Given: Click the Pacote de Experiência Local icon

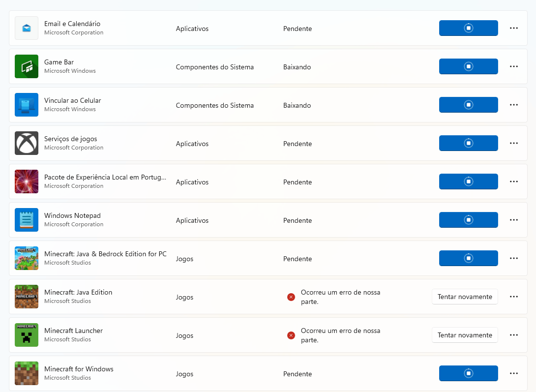Looking at the screenshot, I should click(x=27, y=181).
